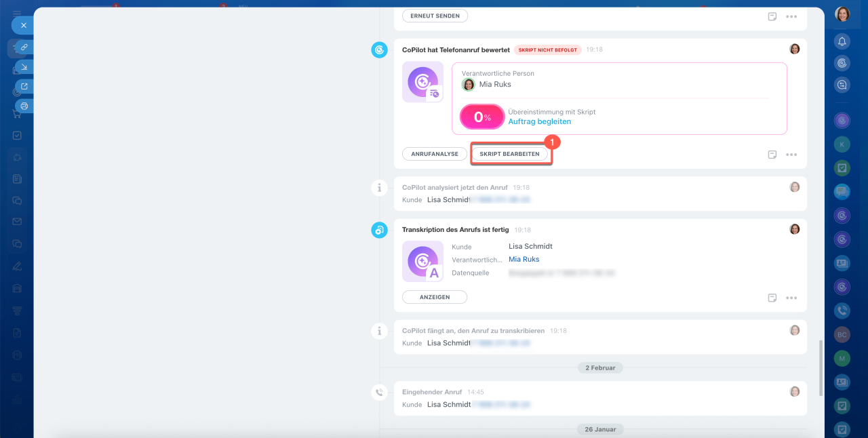868x438 pixels.
Task: Open Mia Ruks link in transcription card
Action: [524, 259]
